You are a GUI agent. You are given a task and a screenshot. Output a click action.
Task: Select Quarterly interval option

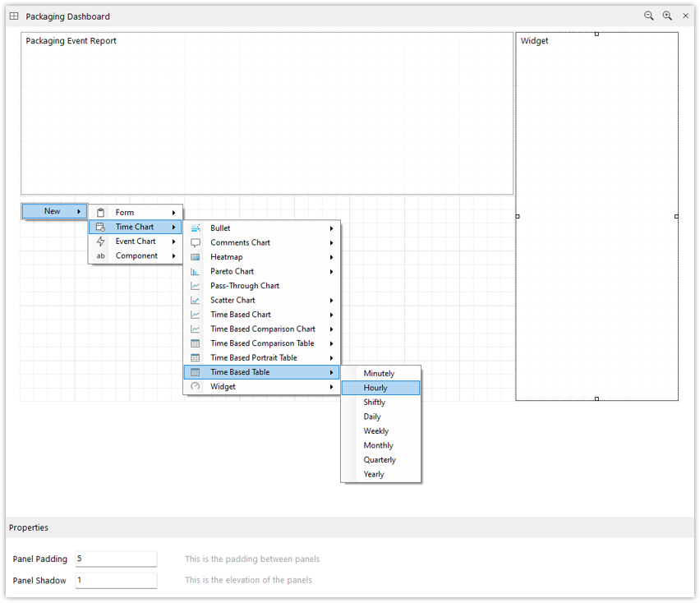coord(380,460)
